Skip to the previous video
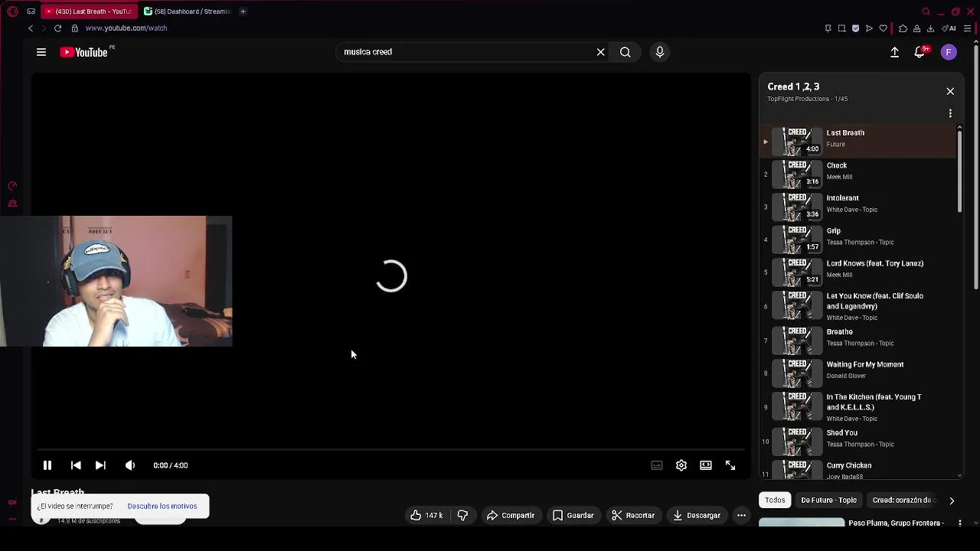 [76, 465]
